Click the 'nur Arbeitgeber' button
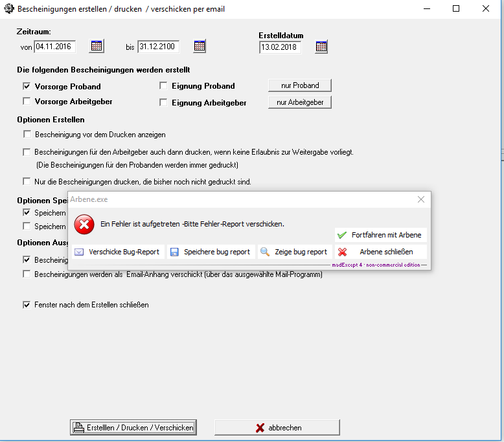Screen dimensions: 504x442 pyautogui.click(x=299, y=102)
